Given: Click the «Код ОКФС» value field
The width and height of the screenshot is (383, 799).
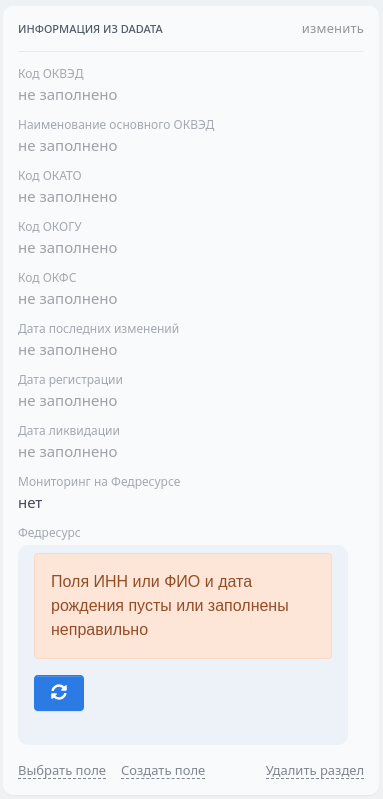Looking at the screenshot, I should [x=68, y=299].
